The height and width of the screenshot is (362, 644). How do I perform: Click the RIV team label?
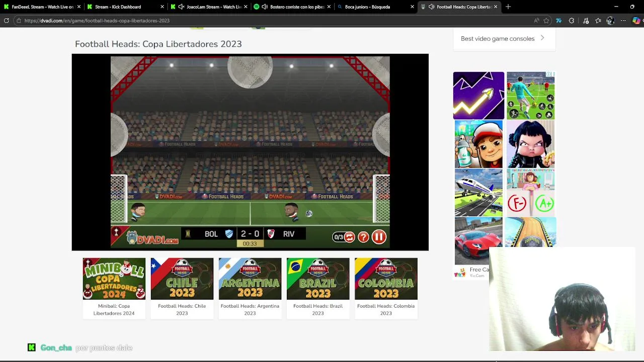pos(289,234)
